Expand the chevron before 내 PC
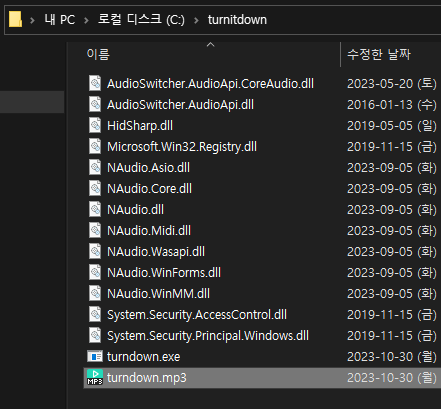This screenshot has width=441, height=409. coord(32,20)
